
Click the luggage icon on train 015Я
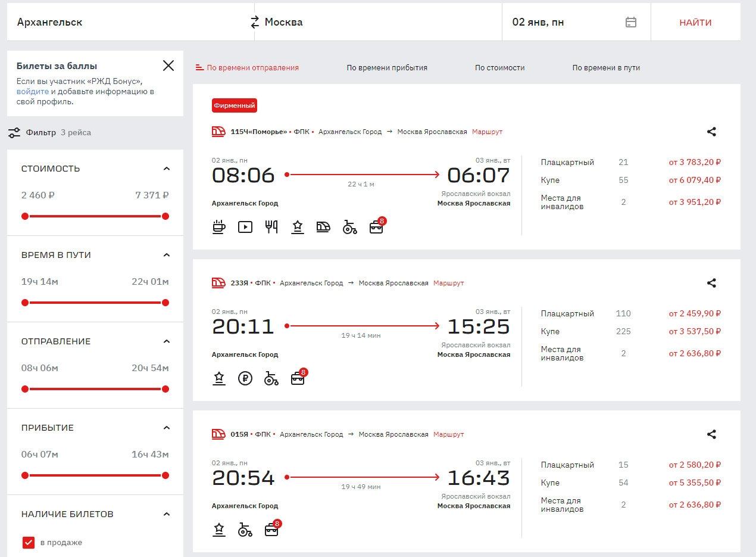click(x=272, y=529)
